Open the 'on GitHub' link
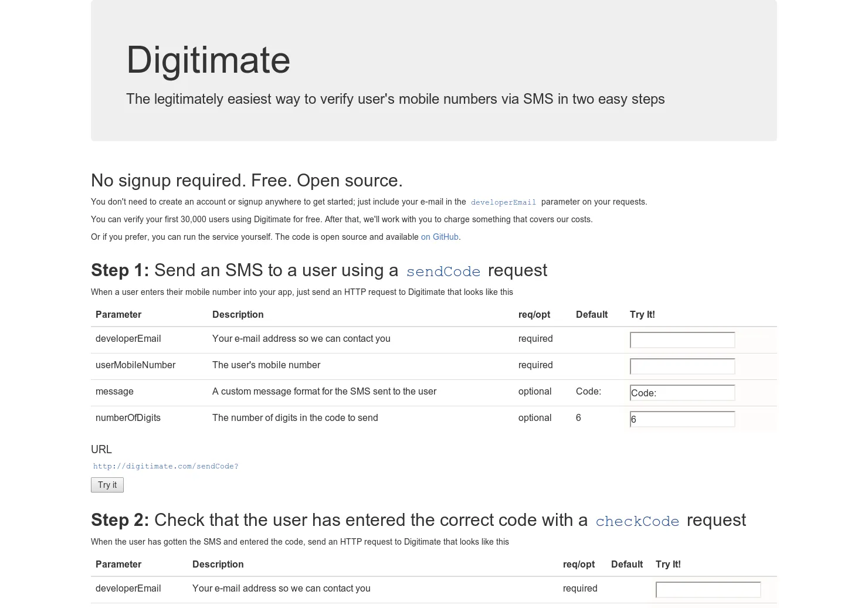This screenshot has width=868, height=608. (440, 237)
